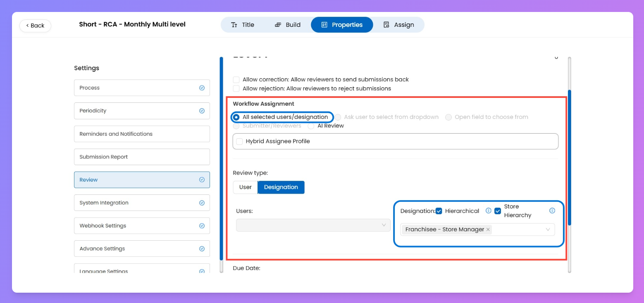The height and width of the screenshot is (303, 644).
Task: Choose the AI Review radio option
Action: 311,126
